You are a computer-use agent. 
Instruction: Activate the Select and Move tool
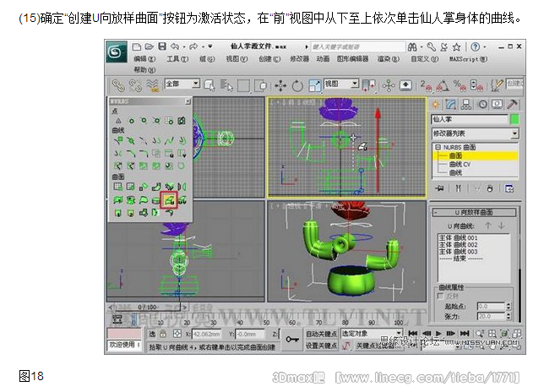280,85
